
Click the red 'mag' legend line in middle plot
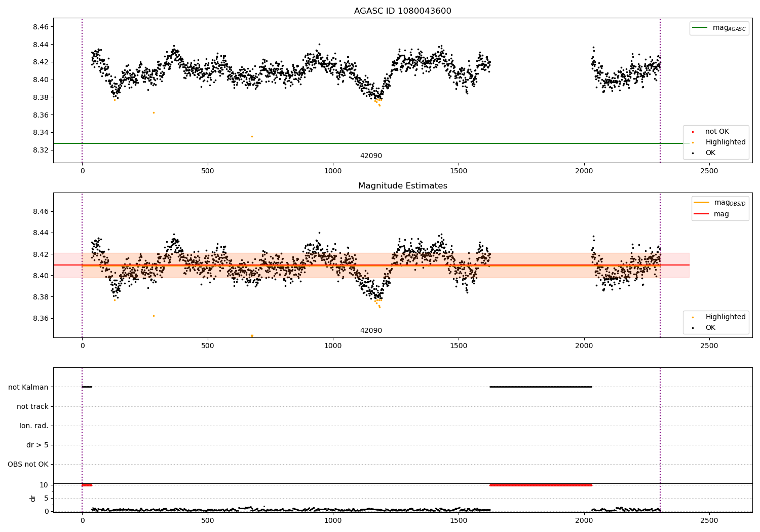coord(702,214)
